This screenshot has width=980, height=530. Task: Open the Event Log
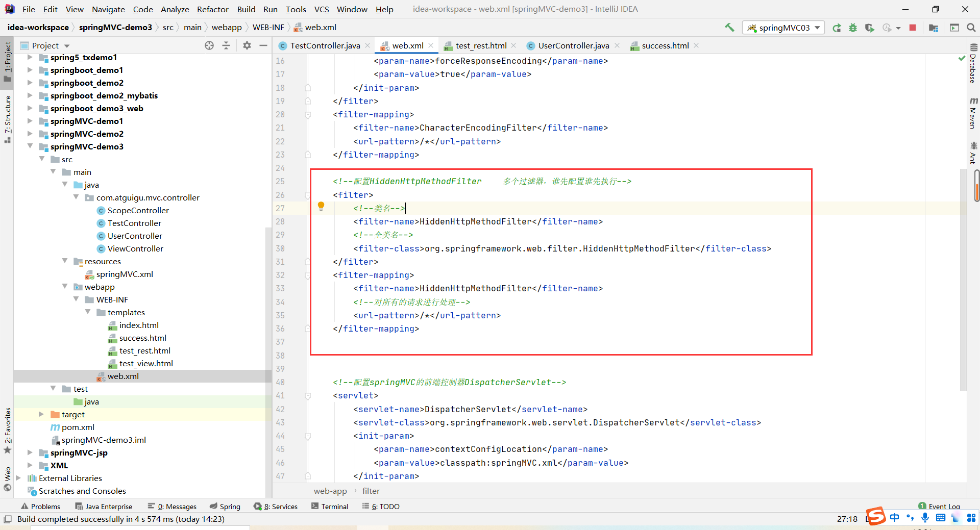pyautogui.click(x=939, y=506)
